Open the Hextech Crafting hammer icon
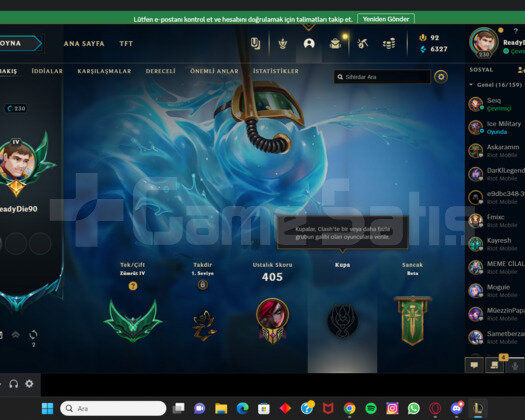The image size is (525, 420). pos(362,44)
